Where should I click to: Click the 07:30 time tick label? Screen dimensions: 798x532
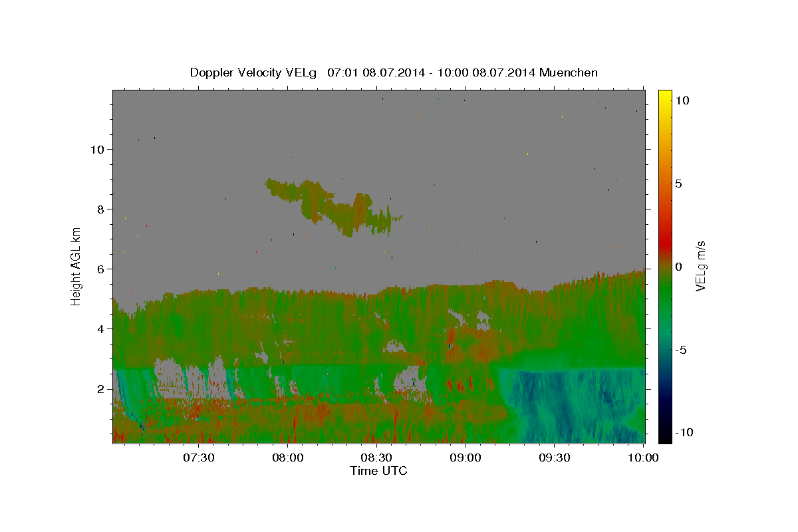tap(199, 458)
